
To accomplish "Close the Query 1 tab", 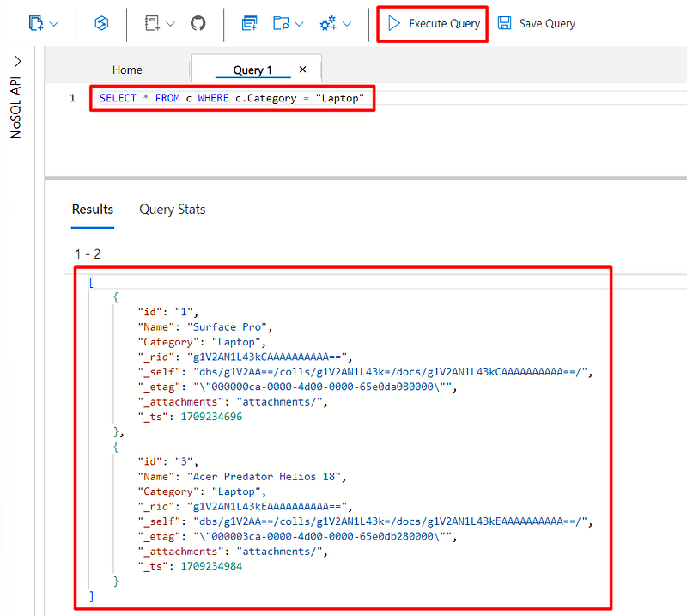I will tap(303, 70).
